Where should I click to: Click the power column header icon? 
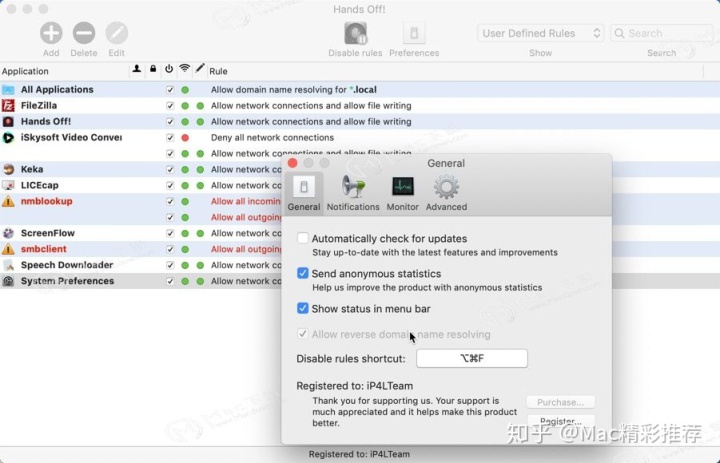[x=169, y=69]
